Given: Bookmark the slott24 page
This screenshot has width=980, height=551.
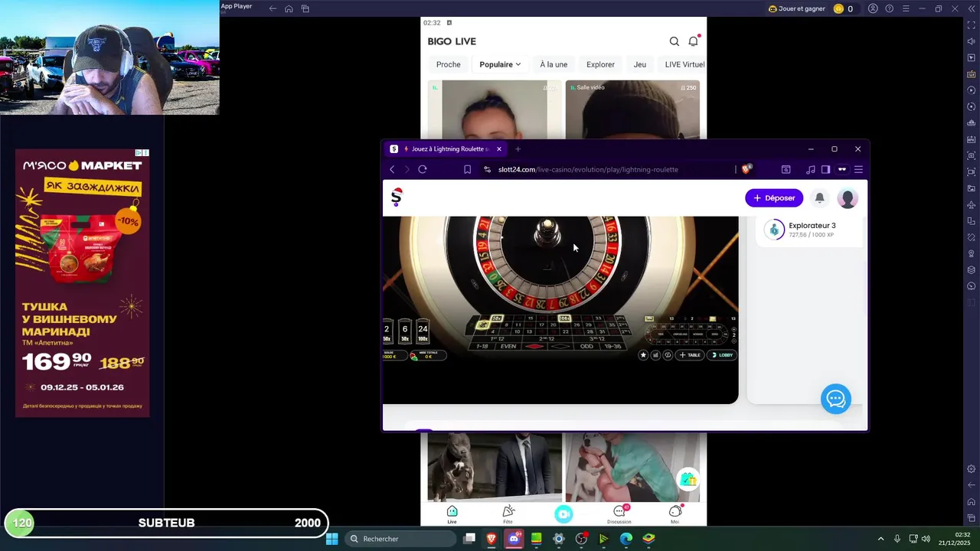Looking at the screenshot, I should 467,169.
